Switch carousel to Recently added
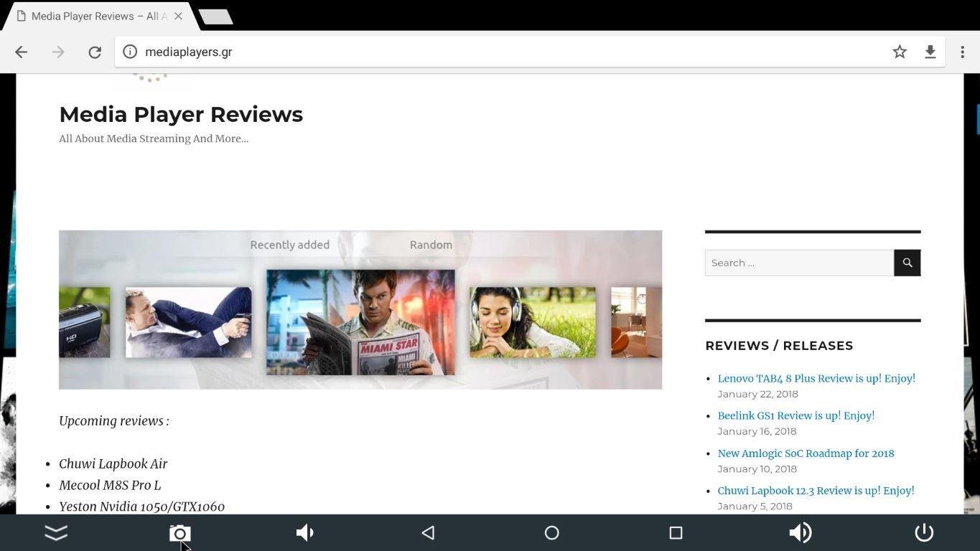 coord(289,245)
